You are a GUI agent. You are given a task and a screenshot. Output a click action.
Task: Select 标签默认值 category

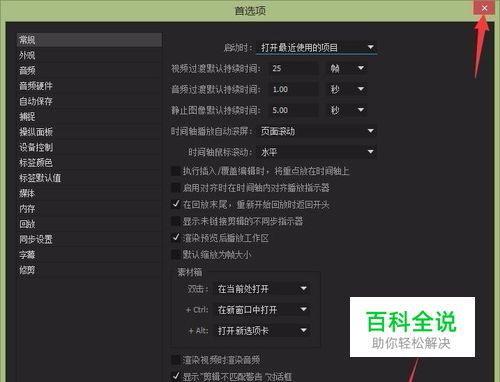89,178
